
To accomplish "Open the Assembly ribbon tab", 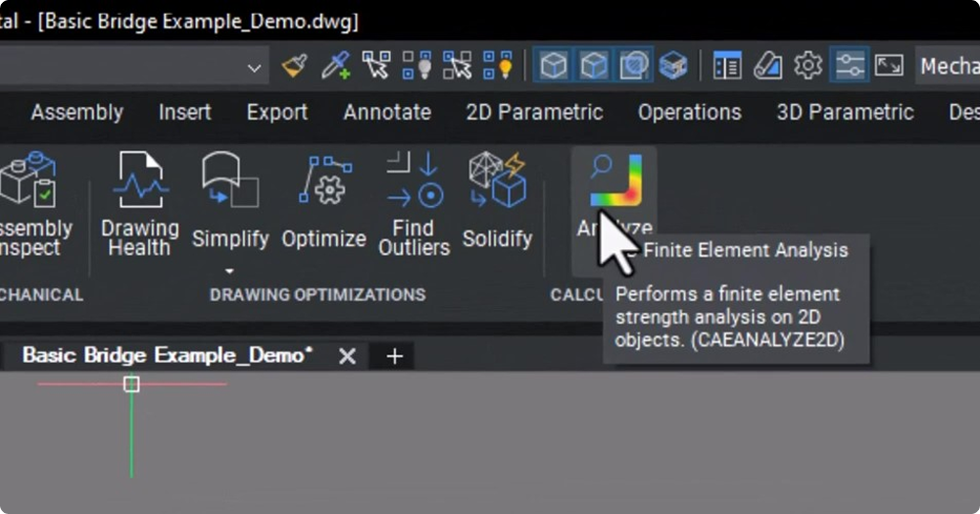I will click(x=76, y=113).
